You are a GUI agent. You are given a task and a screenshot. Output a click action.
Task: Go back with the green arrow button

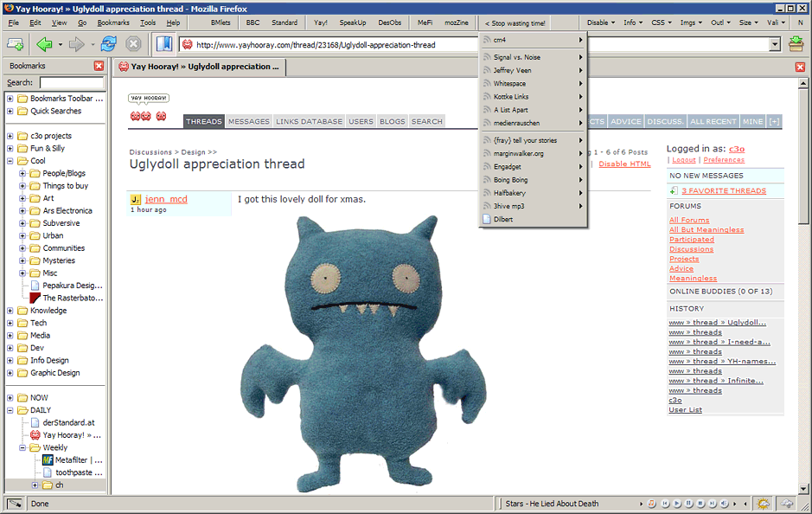click(x=45, y=44)
